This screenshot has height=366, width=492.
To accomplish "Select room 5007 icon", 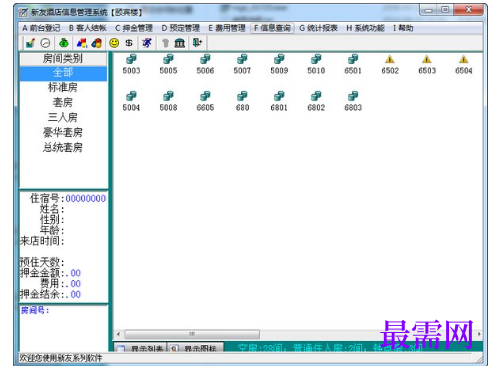I will [x=242, y=59].
